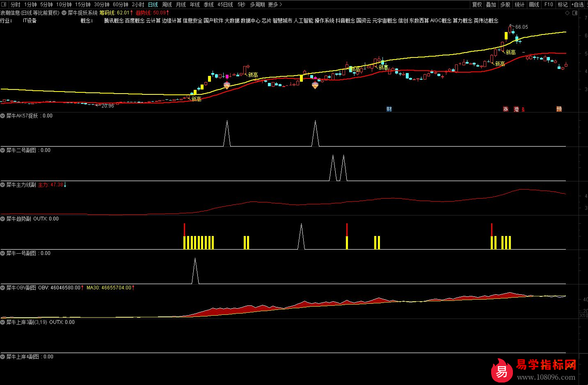Open the 云计算 concept link

(153, 21)
